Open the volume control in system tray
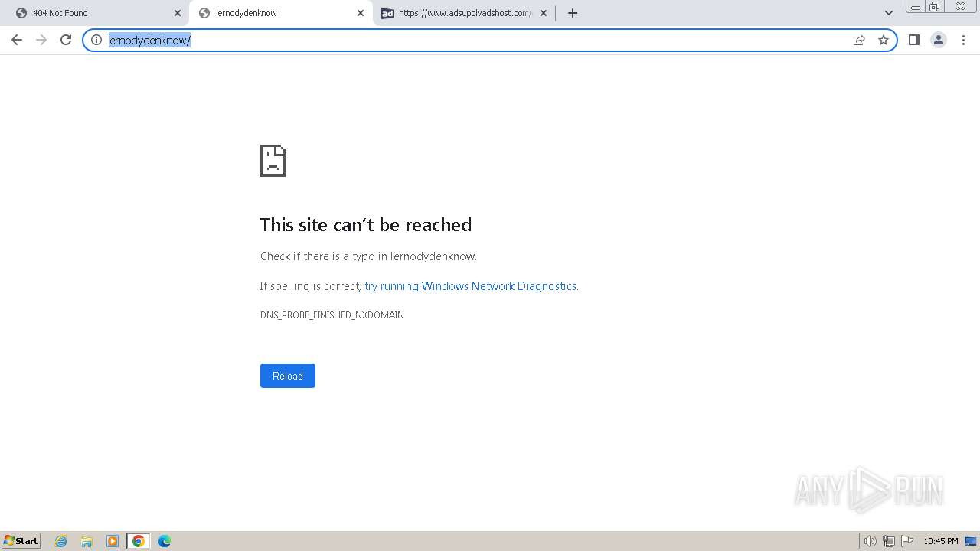Viewport: 980px width, 551px height. pos(871,541)
